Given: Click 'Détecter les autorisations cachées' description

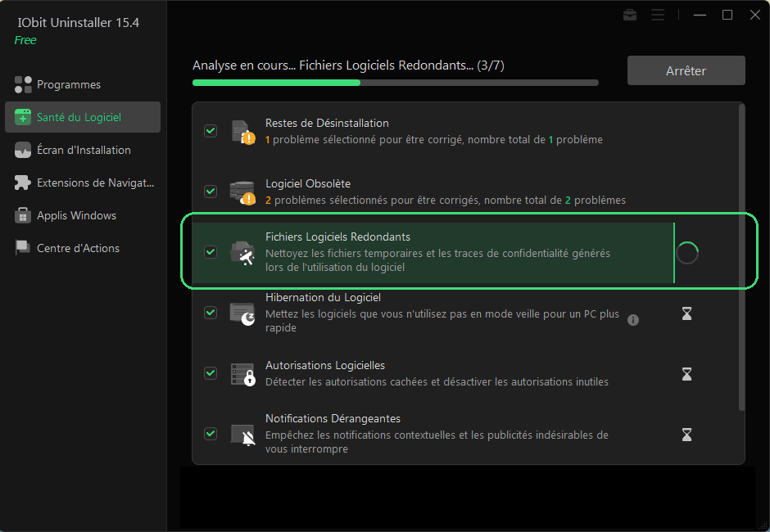Looking at the screenshot, I should point(437,381).
